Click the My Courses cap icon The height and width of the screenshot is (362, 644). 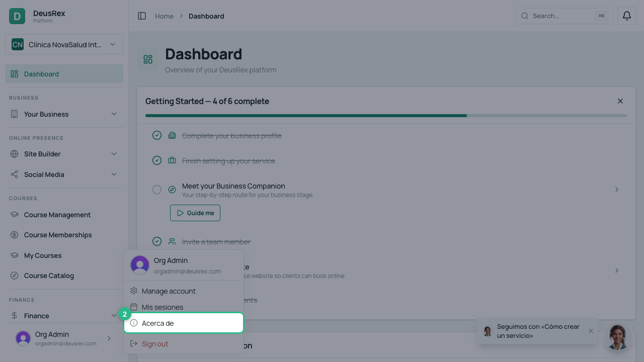tap(14, 255)
